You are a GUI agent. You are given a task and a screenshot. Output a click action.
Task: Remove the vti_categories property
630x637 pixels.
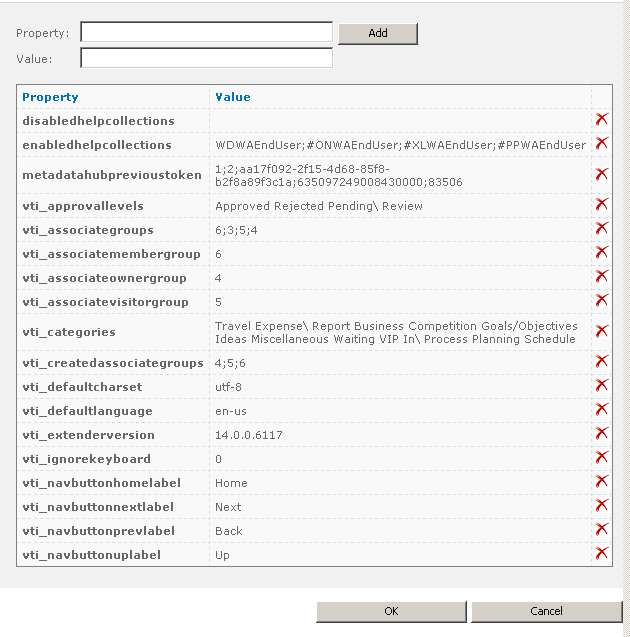pos(602,331)
